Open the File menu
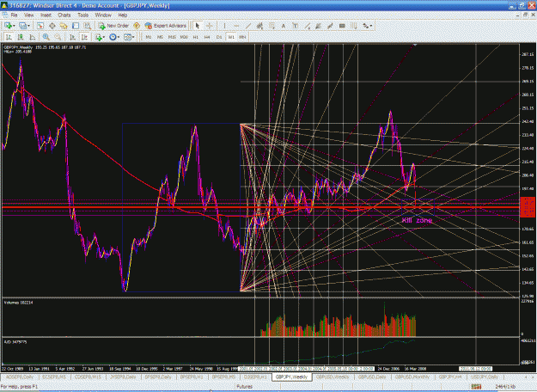Image resolution: width=537 pixels, height=392 pixels. (x=14, y=15)
